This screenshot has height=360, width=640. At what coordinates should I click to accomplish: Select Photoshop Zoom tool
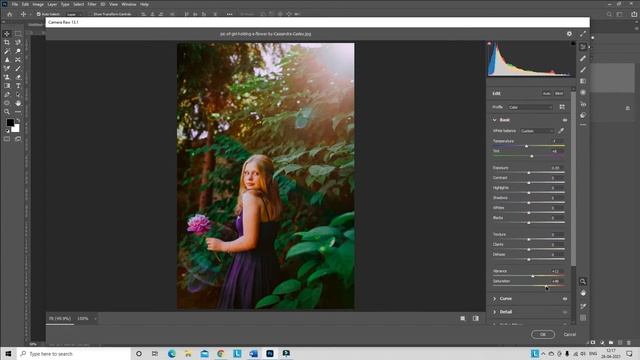7,111
